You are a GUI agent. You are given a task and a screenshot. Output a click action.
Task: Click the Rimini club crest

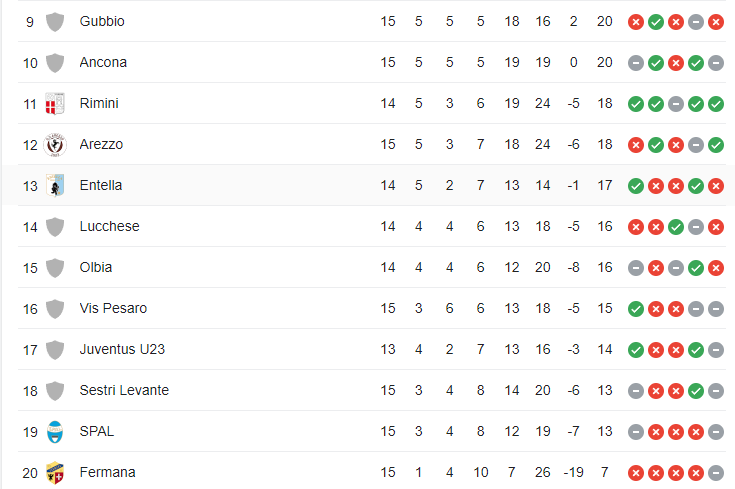[55, 103]
